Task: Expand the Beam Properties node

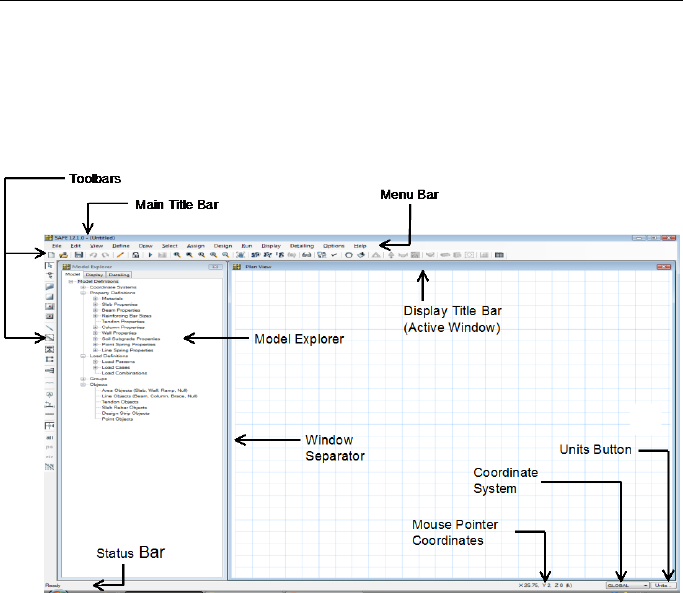Action: pyautogui.click(x=95, y=310)
